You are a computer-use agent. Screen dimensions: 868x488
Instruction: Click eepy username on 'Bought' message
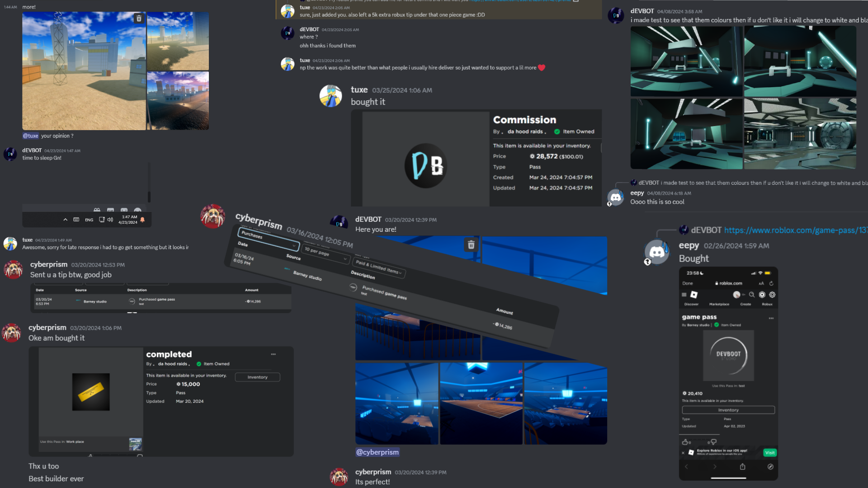pos(689,245)
